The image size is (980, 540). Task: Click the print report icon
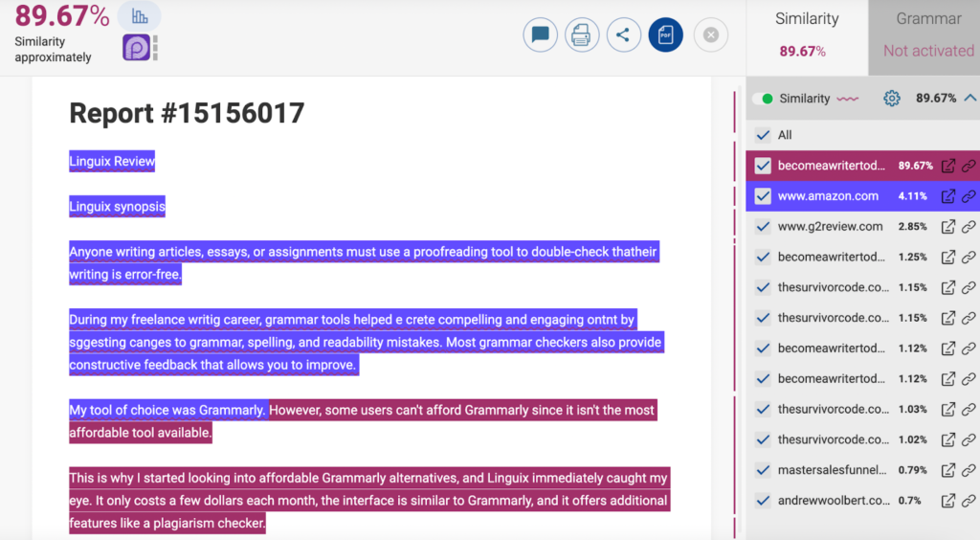(581, 35)
